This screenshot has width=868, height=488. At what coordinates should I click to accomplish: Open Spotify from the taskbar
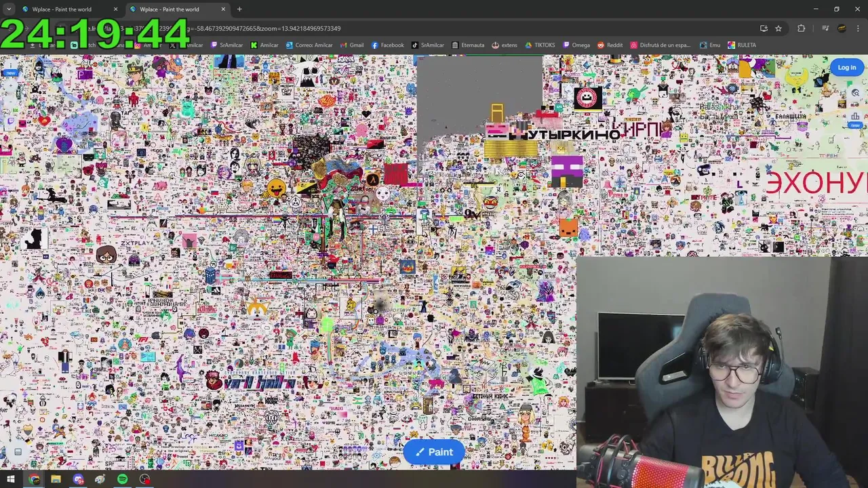[x=122, y=479]
